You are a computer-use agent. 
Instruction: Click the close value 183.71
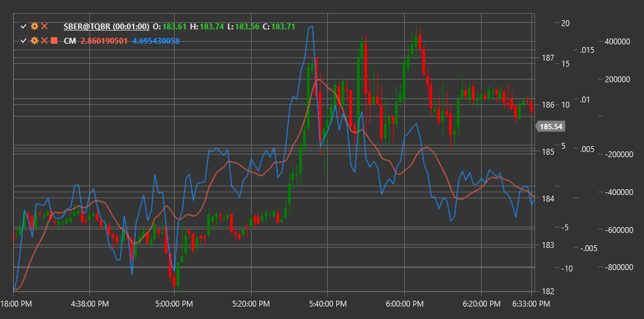pyautogui.click(x=284, y=27)
